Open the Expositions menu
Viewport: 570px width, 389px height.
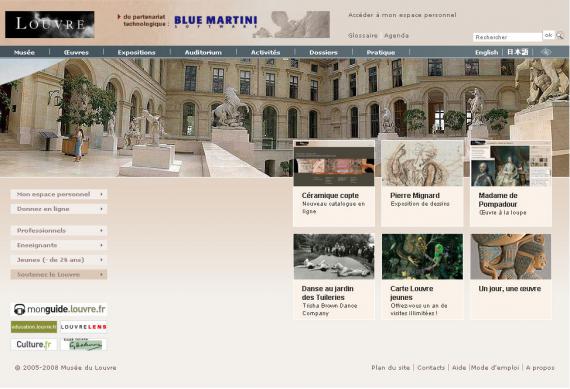tap(136, 52)
